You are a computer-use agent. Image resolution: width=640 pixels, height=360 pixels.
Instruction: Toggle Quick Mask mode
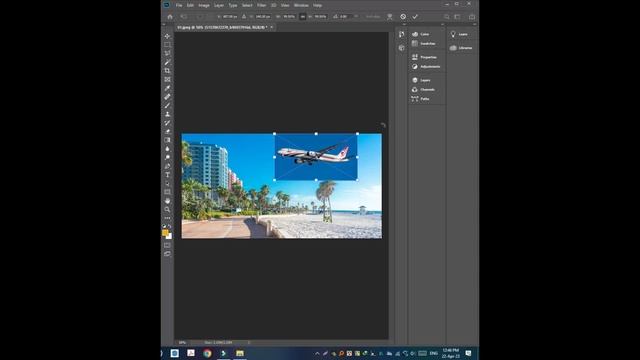click(167, 245)
